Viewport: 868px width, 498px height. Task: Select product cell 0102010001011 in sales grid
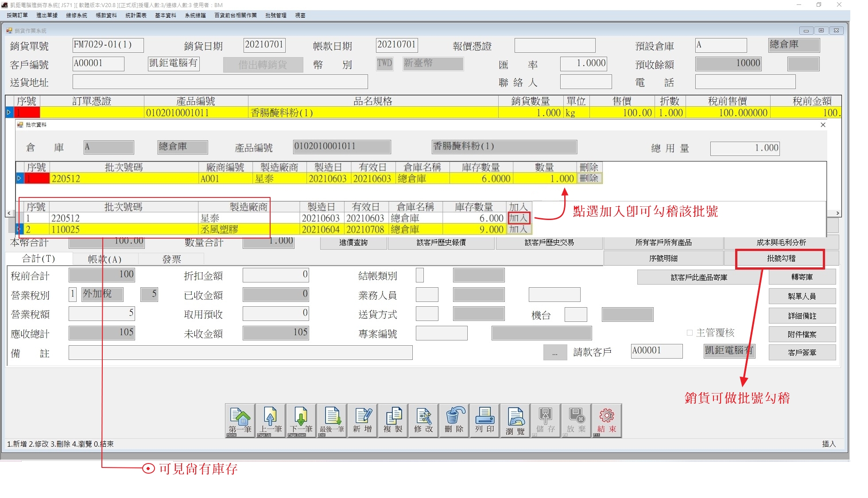(196, 112)
